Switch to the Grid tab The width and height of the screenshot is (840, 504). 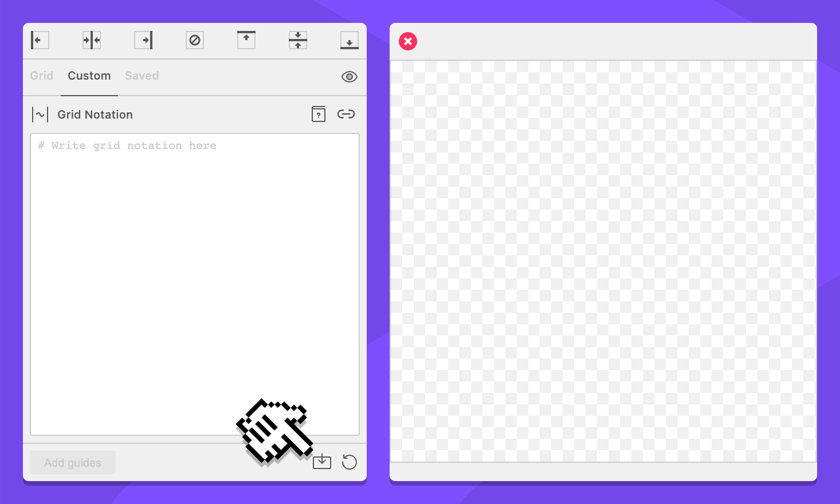pos(42,76)
